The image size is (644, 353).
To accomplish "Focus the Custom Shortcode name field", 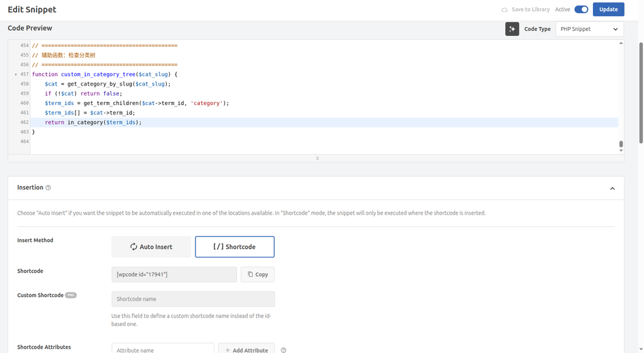I will coord(193,299).
